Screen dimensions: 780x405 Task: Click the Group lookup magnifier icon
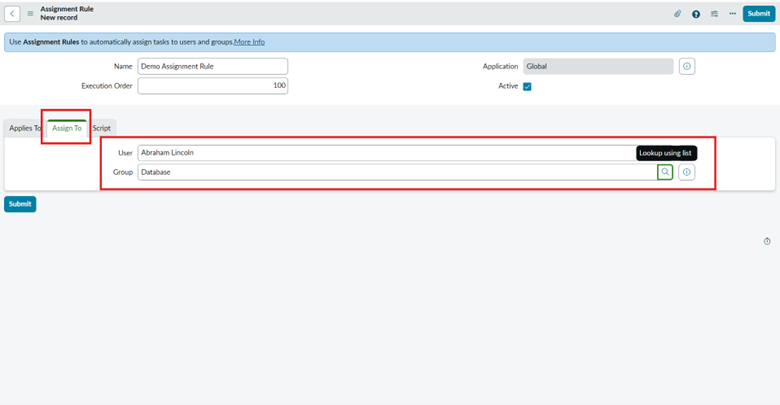665,172
